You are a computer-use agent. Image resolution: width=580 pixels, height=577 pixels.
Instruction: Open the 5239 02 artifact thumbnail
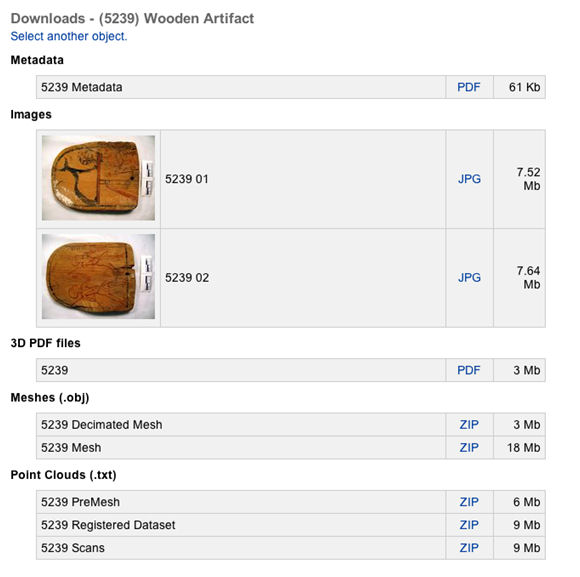(98, 276)
